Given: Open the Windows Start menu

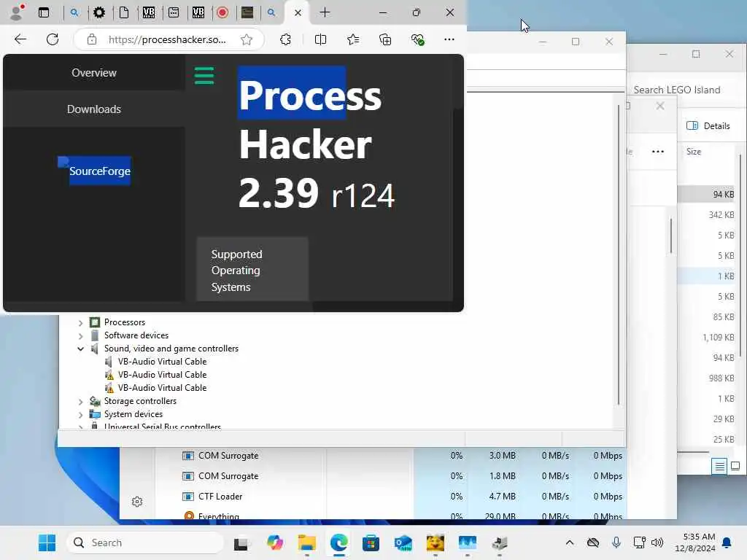Looking at the screenshot, I should point(47,542).
